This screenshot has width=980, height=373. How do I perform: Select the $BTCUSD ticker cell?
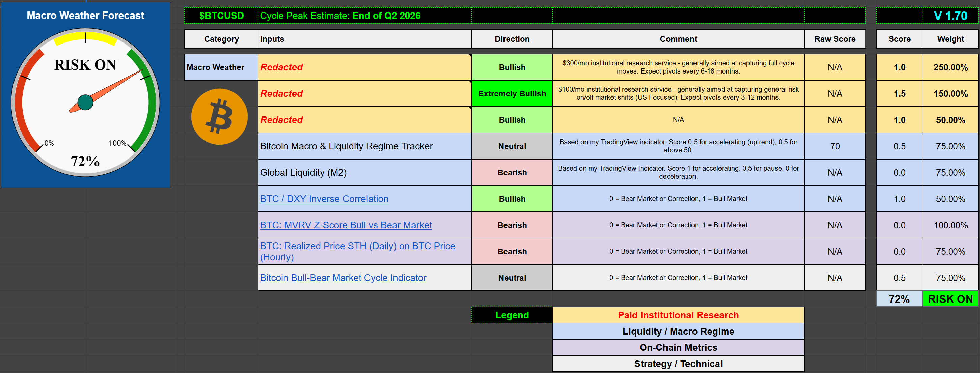221,16
